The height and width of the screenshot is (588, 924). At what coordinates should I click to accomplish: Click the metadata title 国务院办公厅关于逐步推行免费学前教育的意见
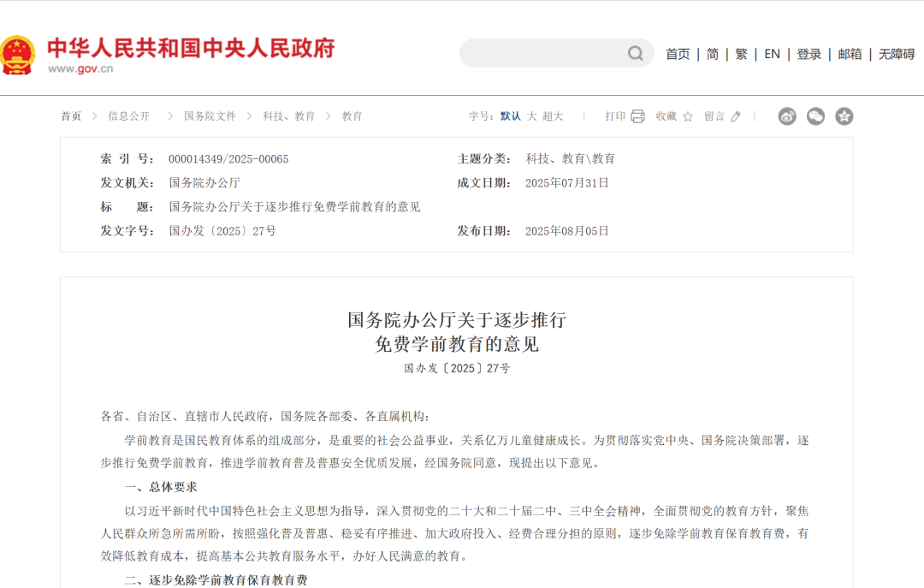pyautogui.click(x=294, y=207)
